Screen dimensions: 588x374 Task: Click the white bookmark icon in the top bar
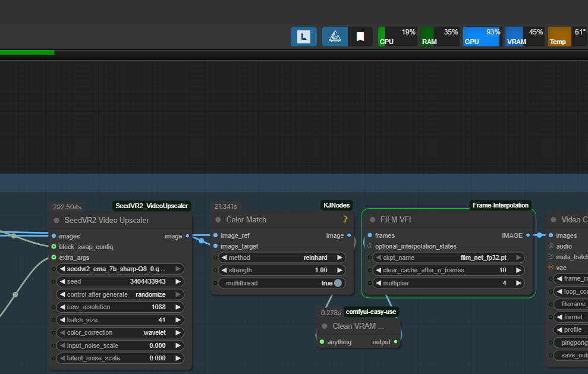(x=360, y=37)
